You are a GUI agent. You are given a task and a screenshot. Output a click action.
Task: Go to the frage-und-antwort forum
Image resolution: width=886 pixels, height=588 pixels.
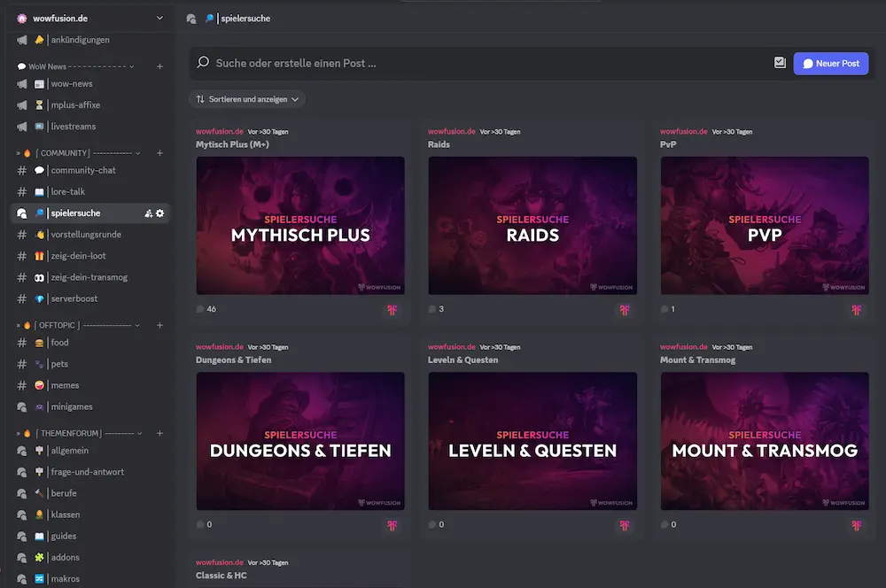click(87, 472)
